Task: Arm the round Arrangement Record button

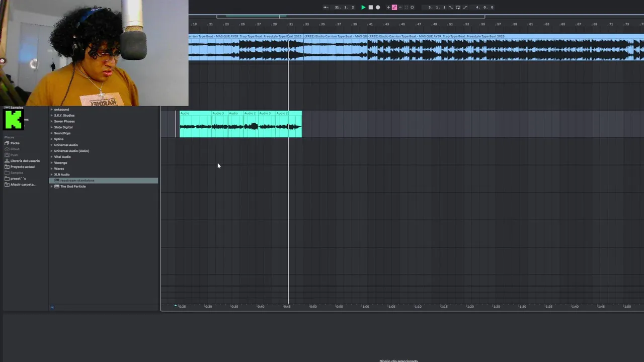Action: coord(378,7)
